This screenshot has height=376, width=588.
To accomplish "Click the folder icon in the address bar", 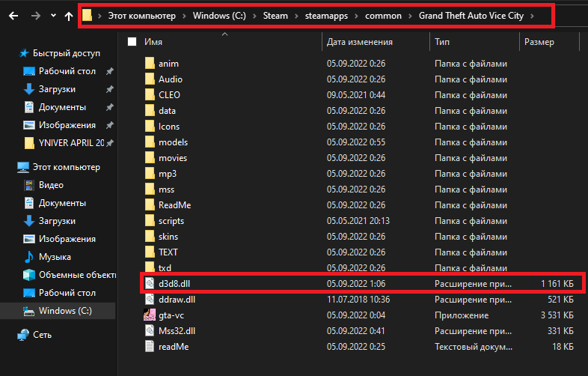I will (x=87, y=16).
